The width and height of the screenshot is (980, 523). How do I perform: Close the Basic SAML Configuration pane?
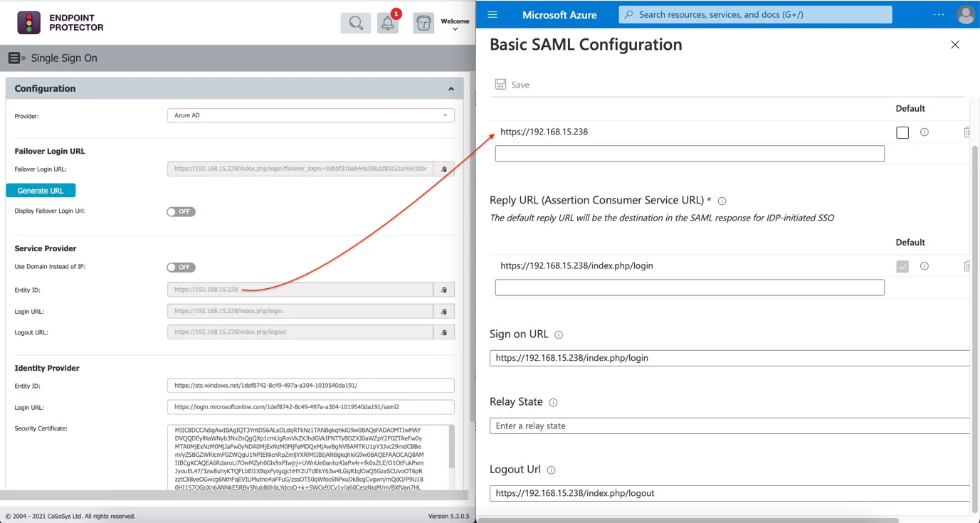pos(955,45)
